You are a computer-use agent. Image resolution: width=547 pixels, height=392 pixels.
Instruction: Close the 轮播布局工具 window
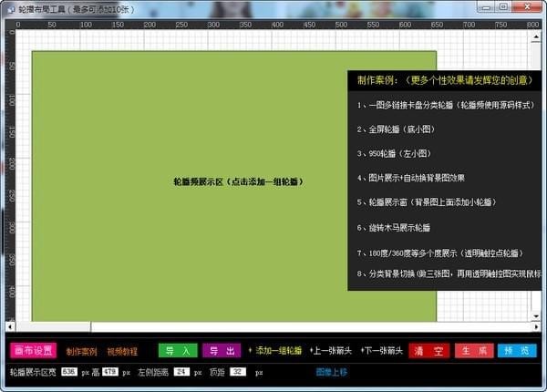tap(527, 7)
